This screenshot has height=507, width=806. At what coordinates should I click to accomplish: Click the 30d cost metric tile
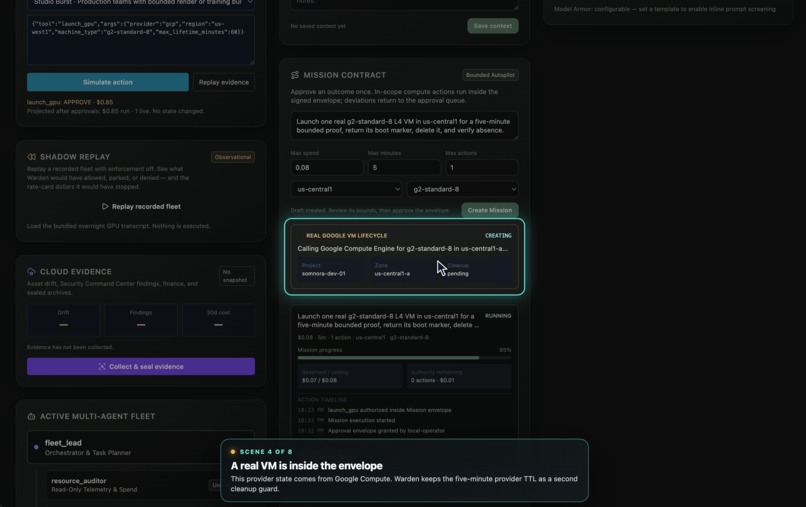218,320
